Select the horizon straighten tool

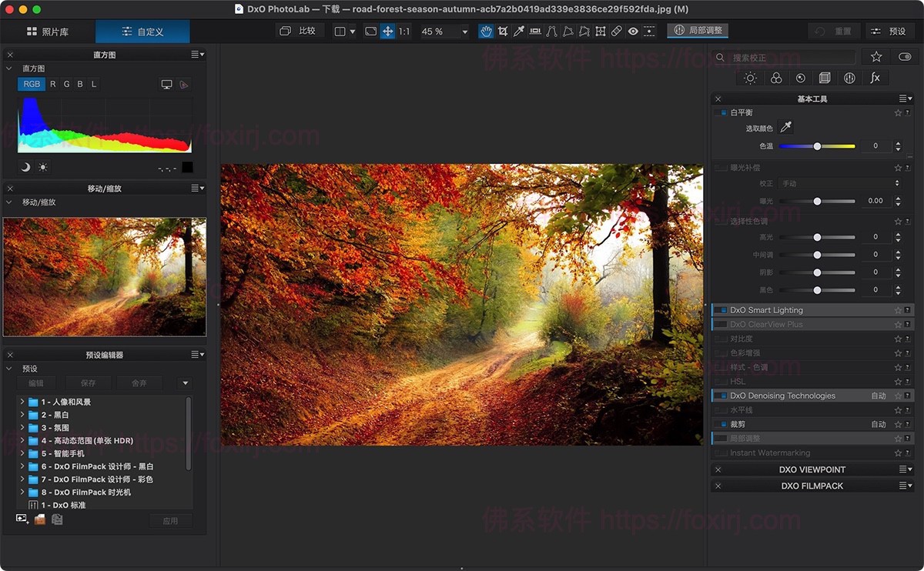[537, 31]
